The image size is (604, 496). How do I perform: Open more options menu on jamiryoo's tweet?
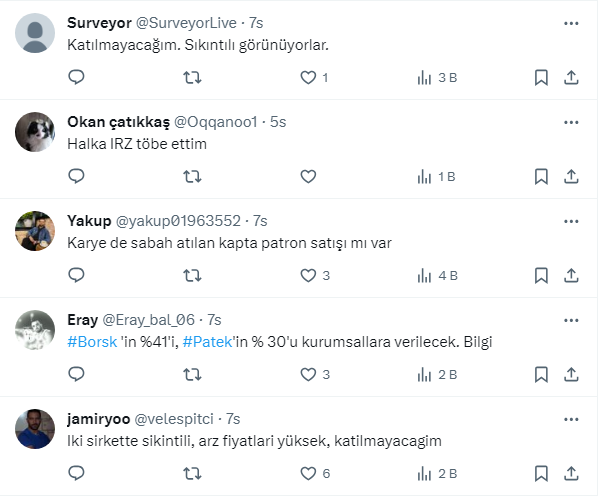(x=571, y=419)
